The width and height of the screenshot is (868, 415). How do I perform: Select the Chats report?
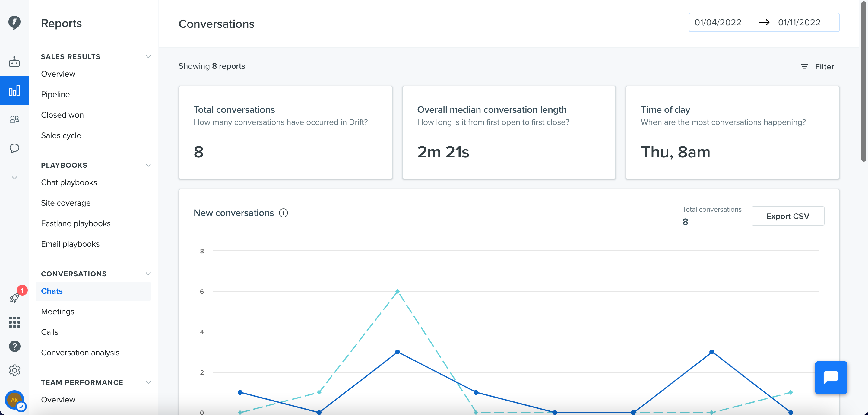pos(93,291)
